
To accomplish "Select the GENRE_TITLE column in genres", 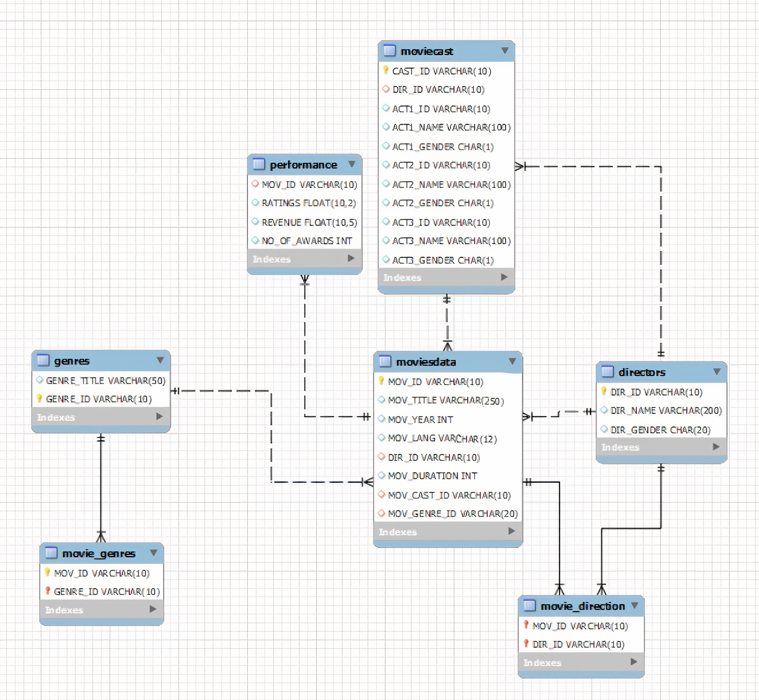I will pyautogui.click(x=105, y=381).
